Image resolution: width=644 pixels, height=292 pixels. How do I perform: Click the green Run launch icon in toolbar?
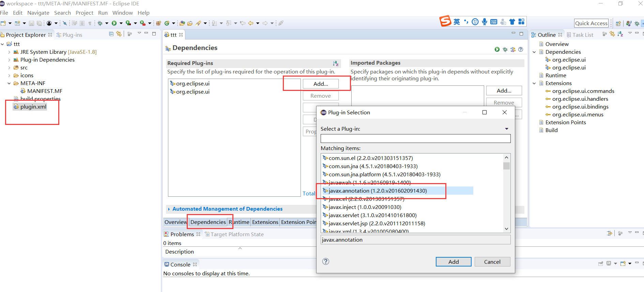point(114,23)
